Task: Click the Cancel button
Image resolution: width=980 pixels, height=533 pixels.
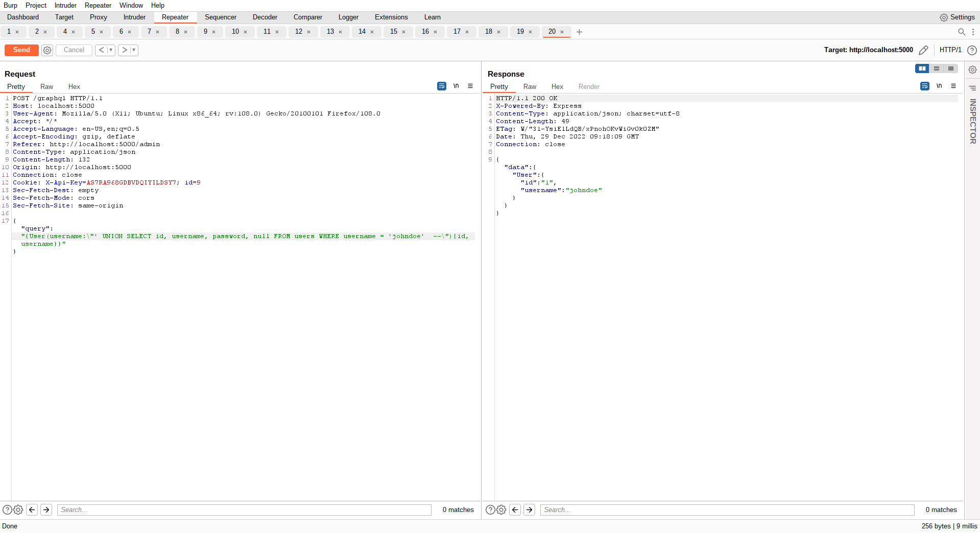Action: 74,50
